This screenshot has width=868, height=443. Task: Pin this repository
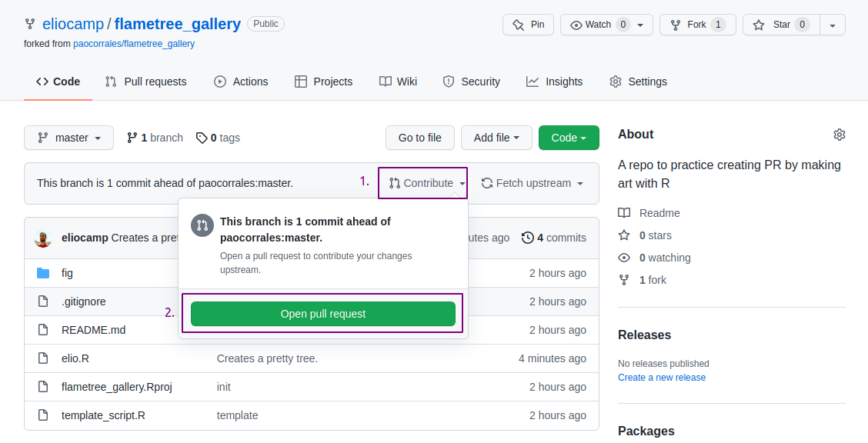point(528,24)
